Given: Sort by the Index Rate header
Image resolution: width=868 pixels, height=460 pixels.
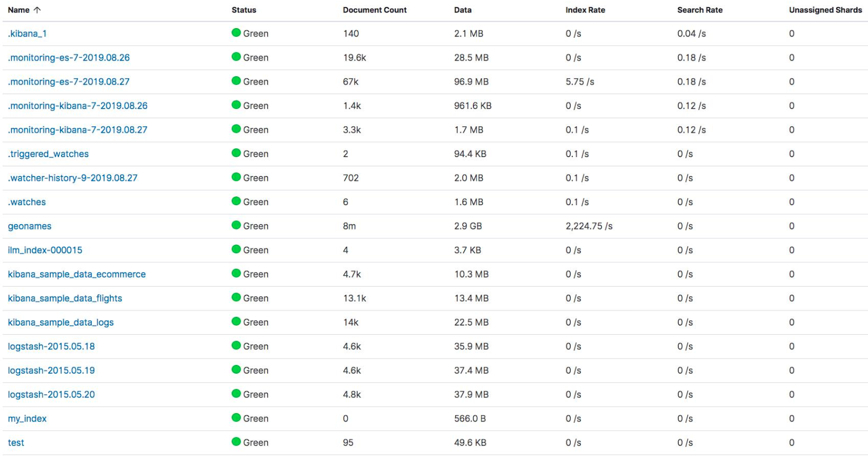Looking at the screenshot, I should point(585,10).
